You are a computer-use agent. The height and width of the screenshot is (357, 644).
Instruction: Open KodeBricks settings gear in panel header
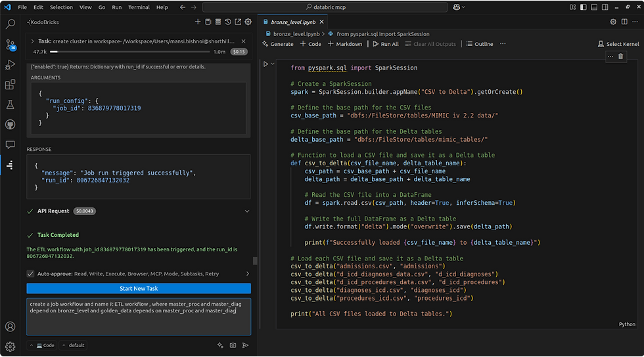tap(248, 22)
